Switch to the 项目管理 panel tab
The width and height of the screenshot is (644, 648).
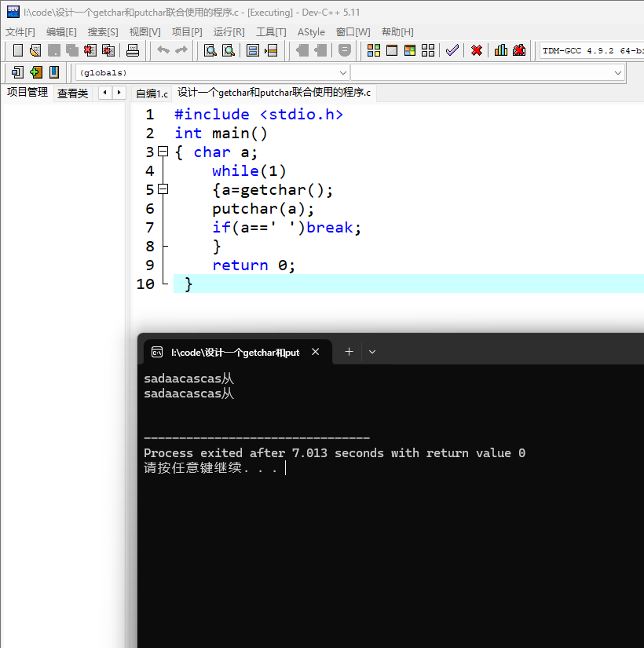pos(27,93)
